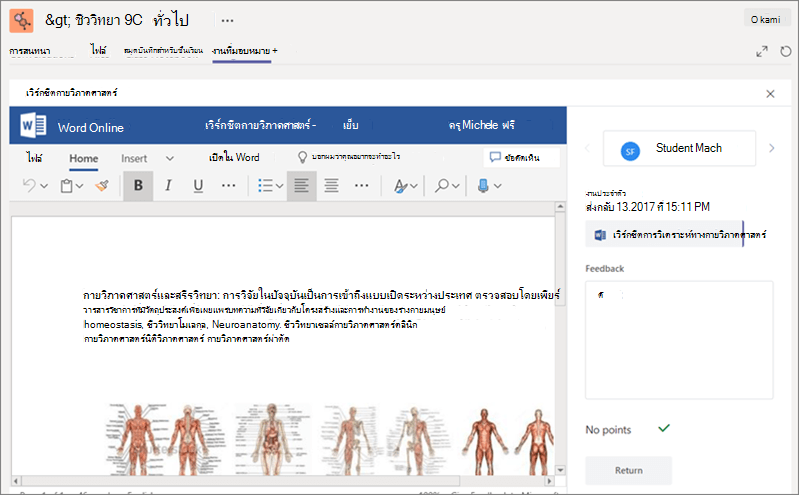Close the worksheet review pane

(x=770, y=94)
